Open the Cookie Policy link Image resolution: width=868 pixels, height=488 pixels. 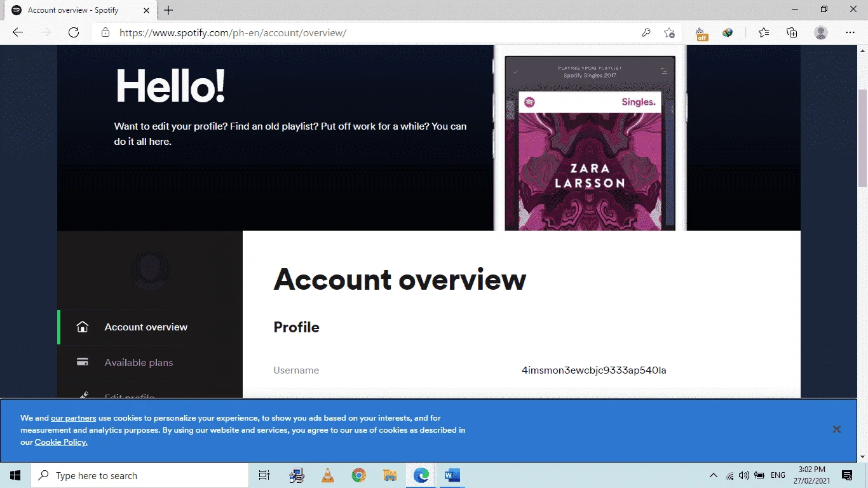(61, 442)
